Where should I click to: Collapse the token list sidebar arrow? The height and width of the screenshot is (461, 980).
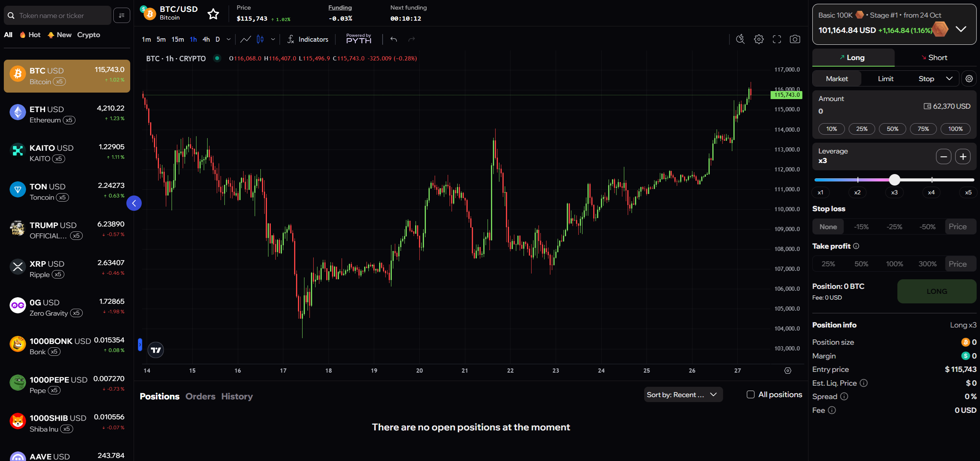coord(134,203)
